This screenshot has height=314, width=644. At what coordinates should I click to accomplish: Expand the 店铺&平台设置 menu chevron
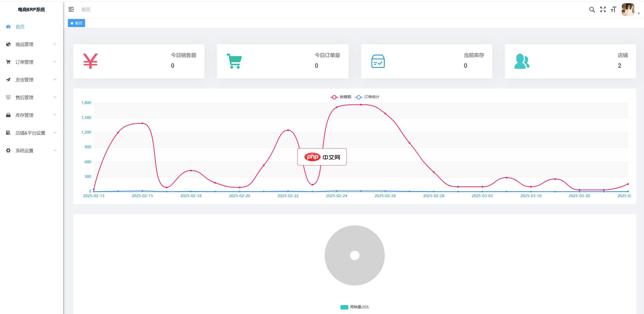pos(55,133)
